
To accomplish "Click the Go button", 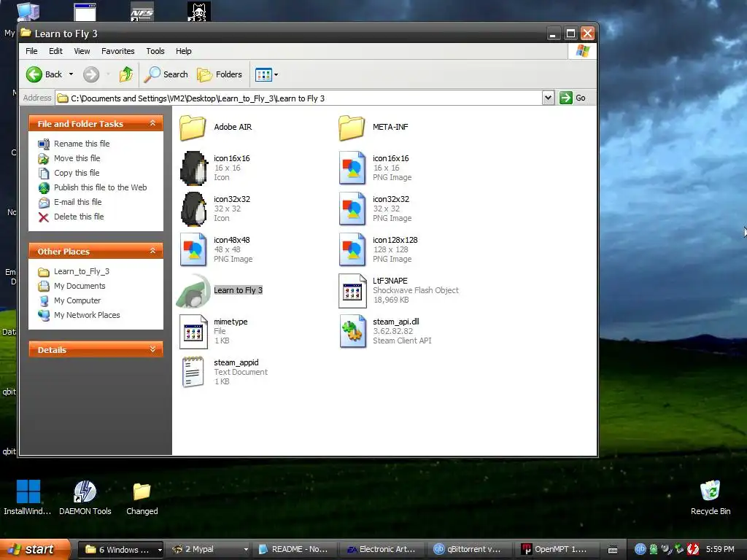I will point(573,98).
